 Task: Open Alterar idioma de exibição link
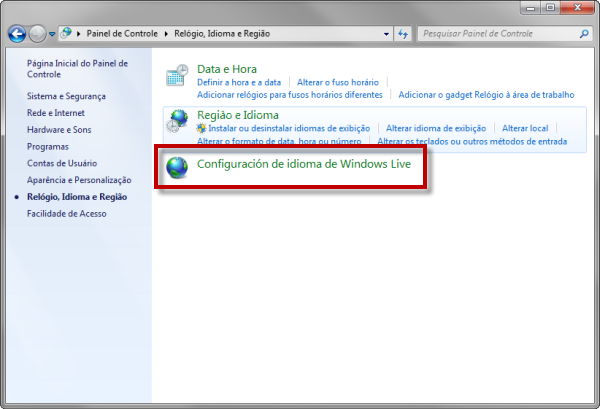[436, 129]
